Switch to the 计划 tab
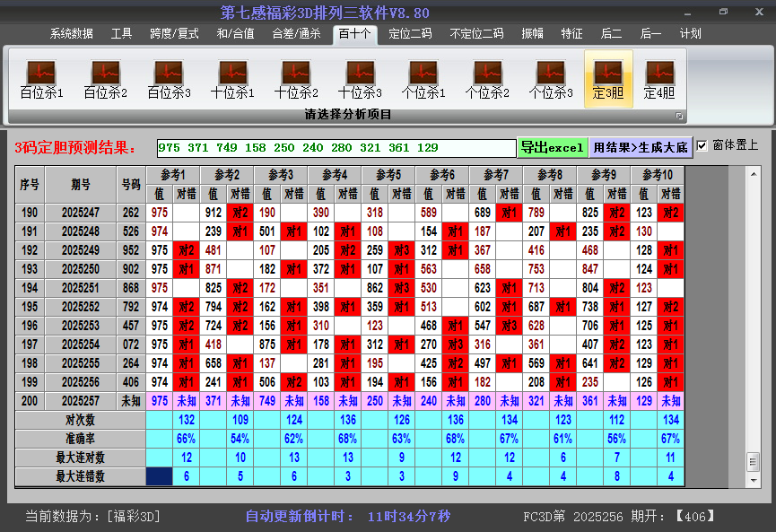Screen dimensions: 776x532 [x=691, y=34]
